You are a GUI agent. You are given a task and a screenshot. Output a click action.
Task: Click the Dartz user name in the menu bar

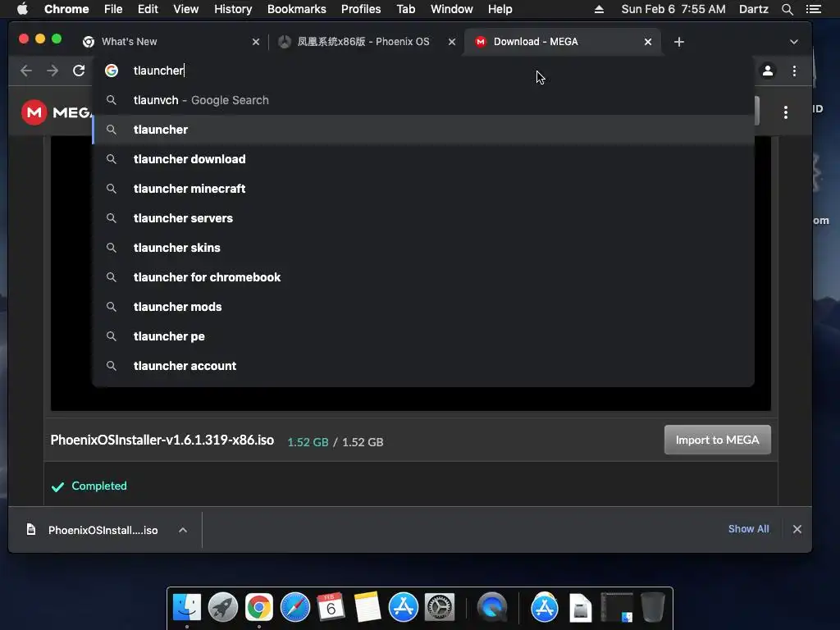click(754, 9)
